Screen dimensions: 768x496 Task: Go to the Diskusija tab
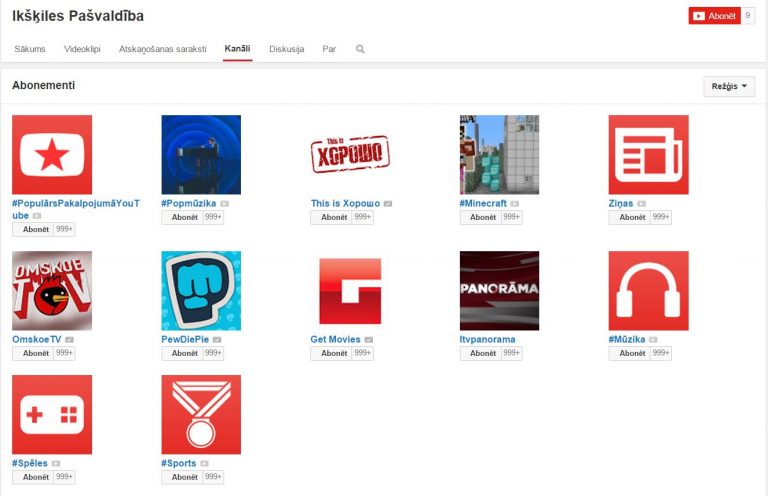pyautogui.click(x=287, y=49)
